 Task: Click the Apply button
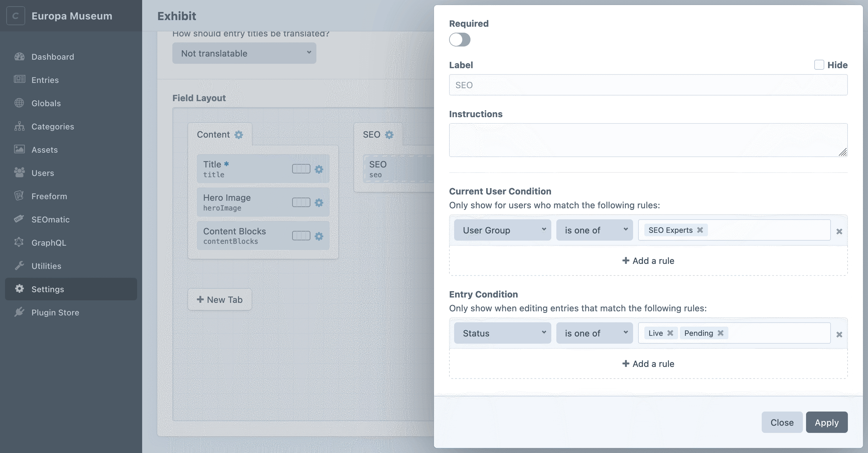pyautogui.click(x=826, y=422)
